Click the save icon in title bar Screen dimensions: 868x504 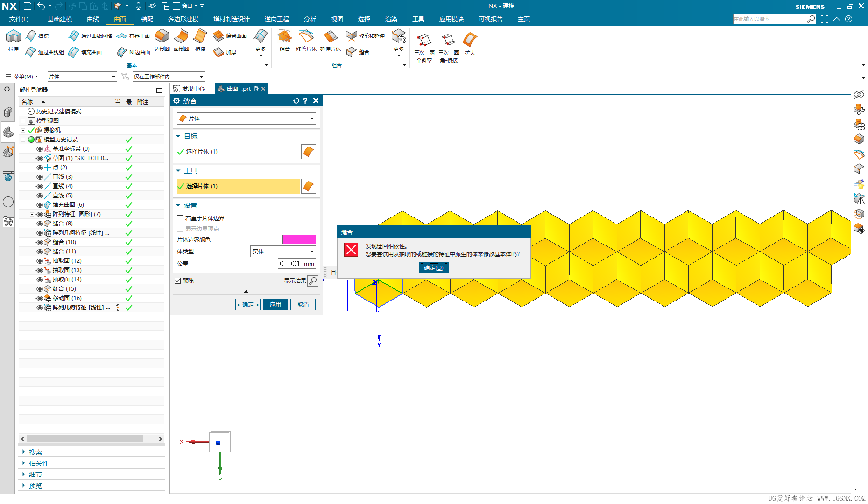coord(28,6)
